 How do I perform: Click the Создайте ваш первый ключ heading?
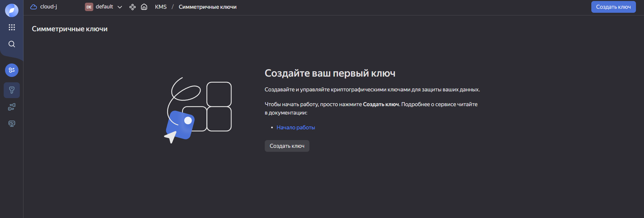click(330, 73)
